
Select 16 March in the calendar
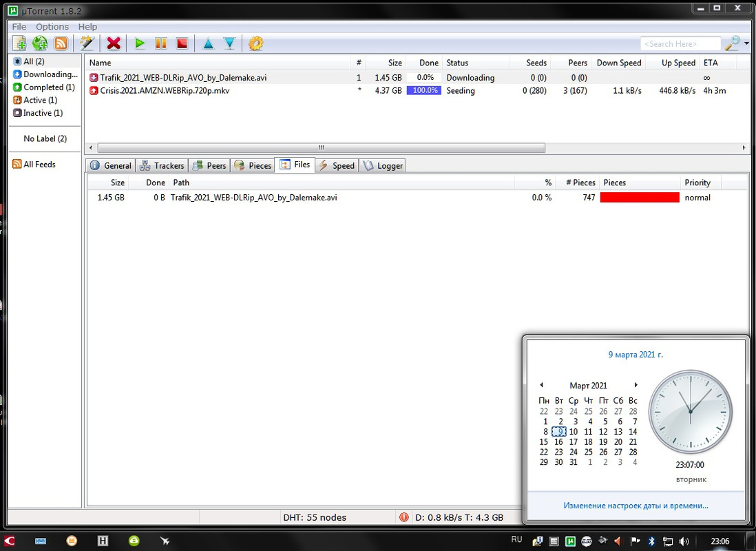[558, 442]
